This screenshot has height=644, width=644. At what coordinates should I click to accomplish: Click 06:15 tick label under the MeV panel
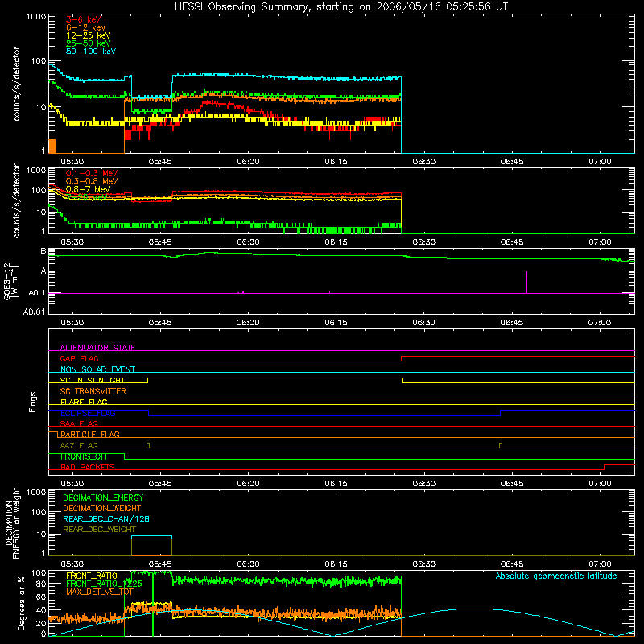(336, 242)
